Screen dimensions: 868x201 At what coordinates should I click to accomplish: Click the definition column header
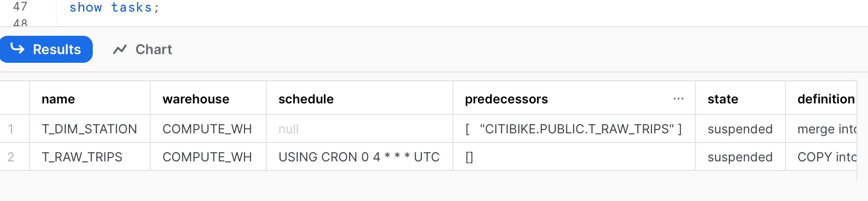coord(821,99)
